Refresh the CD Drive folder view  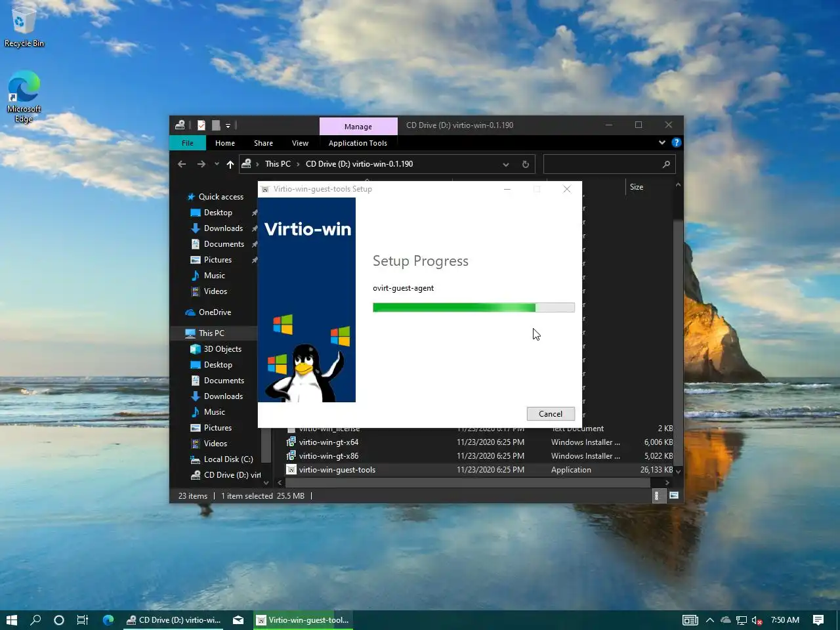[x=525, y=164]
